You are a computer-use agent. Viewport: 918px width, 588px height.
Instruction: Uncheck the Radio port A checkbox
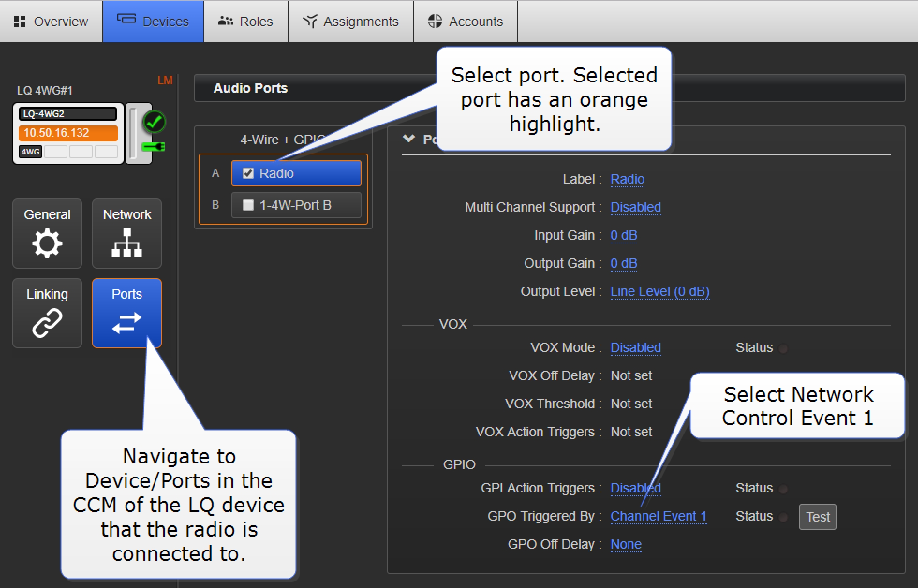click(x=248, y=173)
